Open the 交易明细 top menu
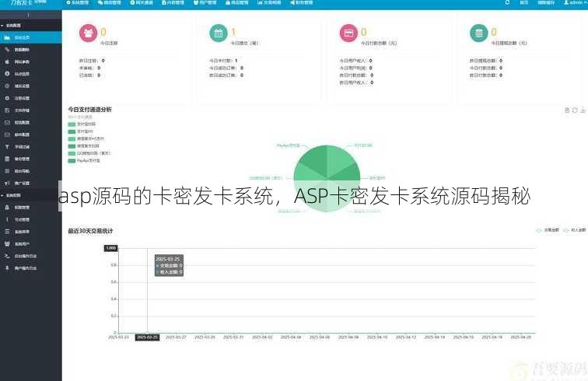Viewport: 588px width, 381px height. pyautogui.click(x=269, y=2)
